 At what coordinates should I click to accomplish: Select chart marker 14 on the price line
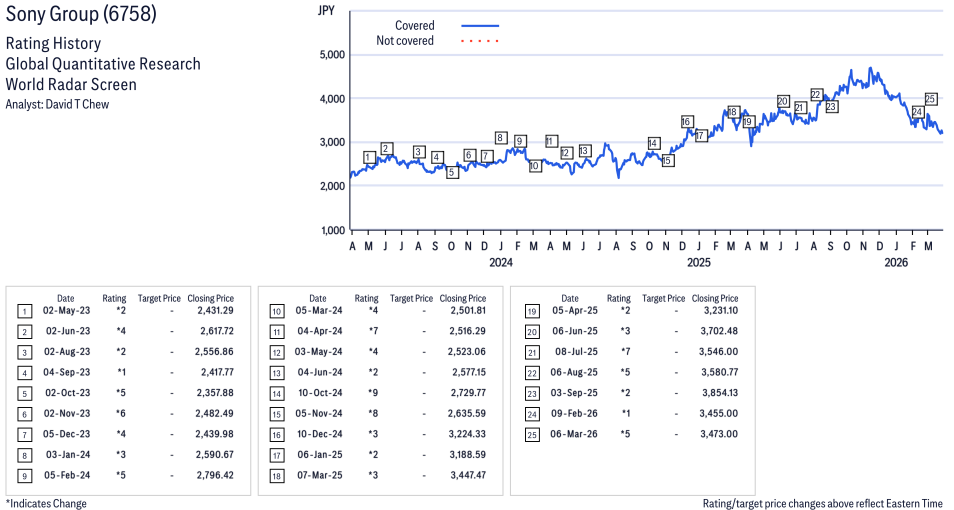click(654, 143)
